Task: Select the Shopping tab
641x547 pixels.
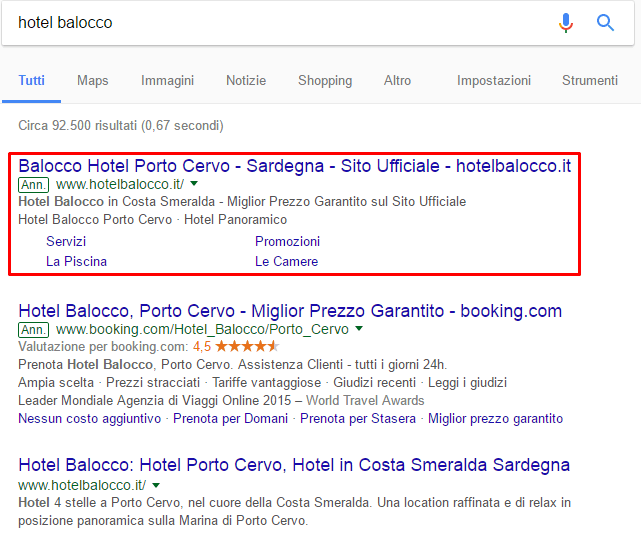Action: [325, 80]
